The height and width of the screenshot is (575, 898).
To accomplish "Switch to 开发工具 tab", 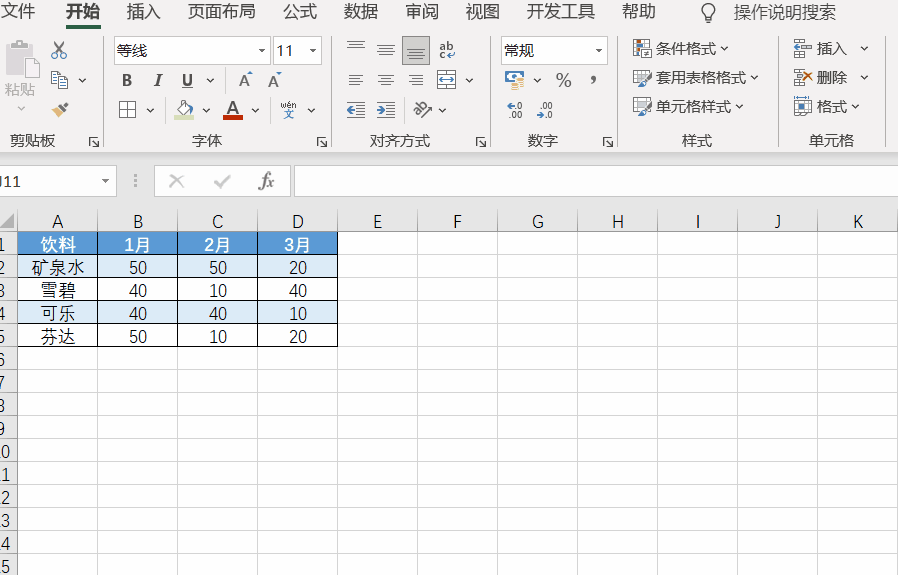I will pos(560,11).
